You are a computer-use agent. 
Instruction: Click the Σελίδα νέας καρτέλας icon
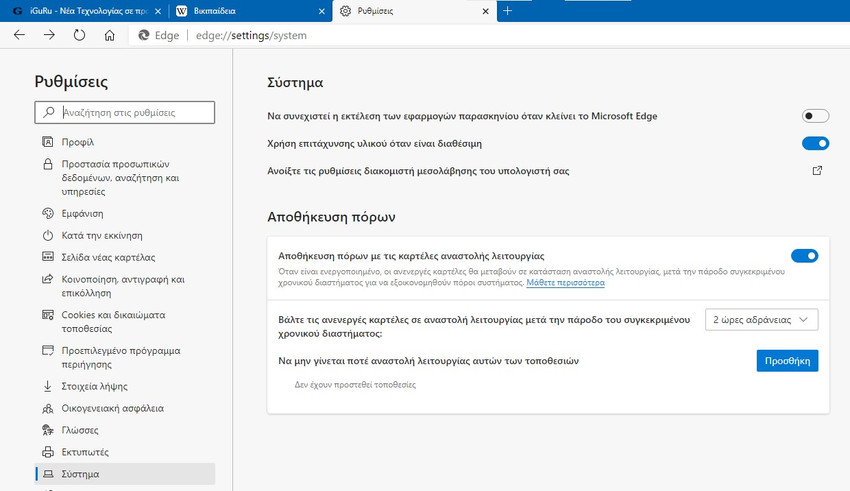48,257
